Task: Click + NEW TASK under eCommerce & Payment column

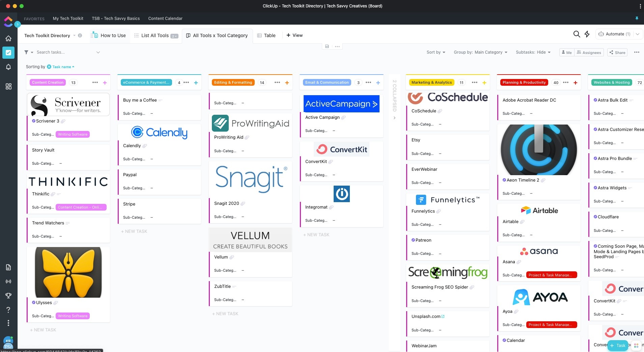Action: click(x=134, y=231)
